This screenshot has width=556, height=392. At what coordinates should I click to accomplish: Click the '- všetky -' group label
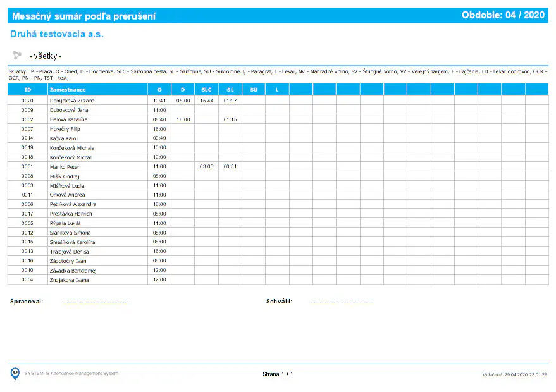click(x=45, y=56)
